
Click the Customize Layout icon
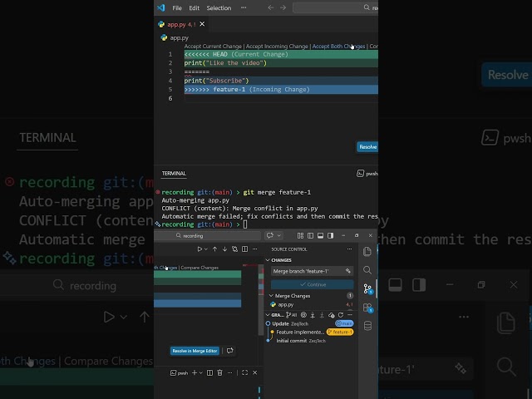[300, 235]
